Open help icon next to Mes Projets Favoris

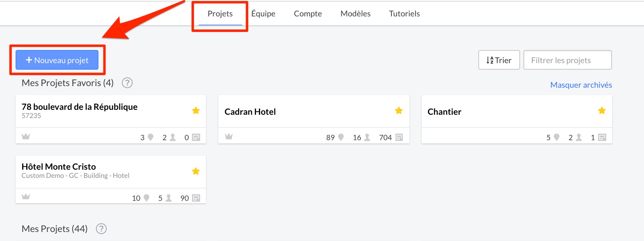coord(127,83)
